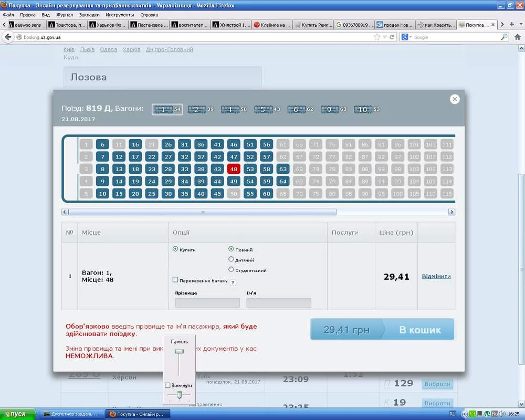Click the Відмінити link
525x420 pixels.
pyautogui.click(x=436, y=276)
